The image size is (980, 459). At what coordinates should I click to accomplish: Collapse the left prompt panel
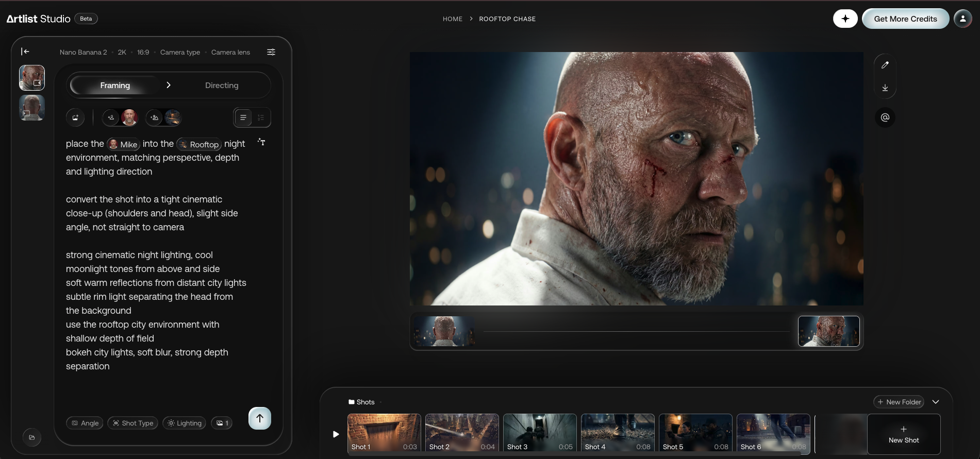point(25,52)
